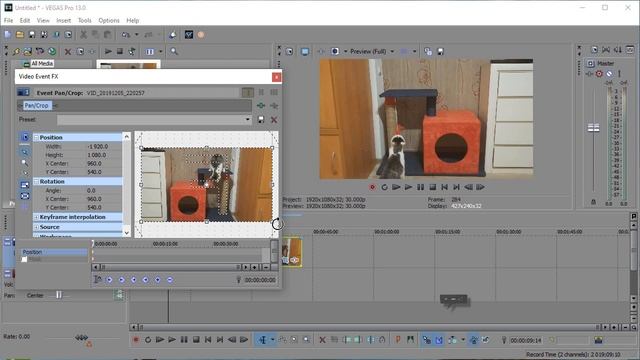640x360 pixels.
Task: Go to next keyframe
Action: [x=133, y=280]
